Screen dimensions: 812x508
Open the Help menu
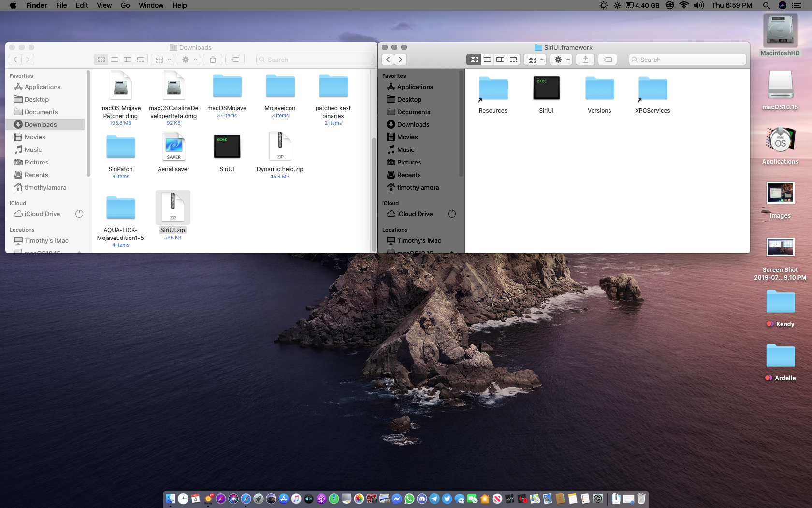pos(179,5)
